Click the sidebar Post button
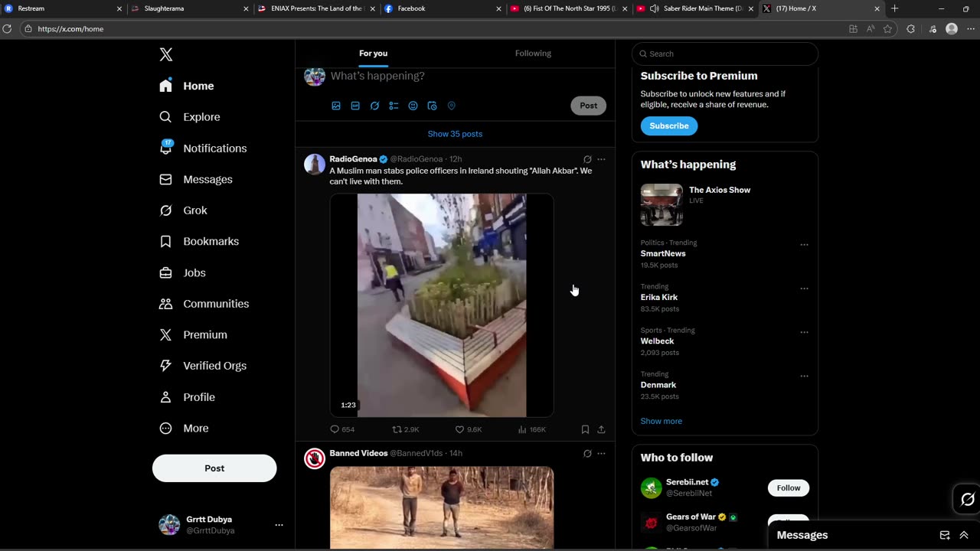 pyautogui.click(x=214, y=468)
